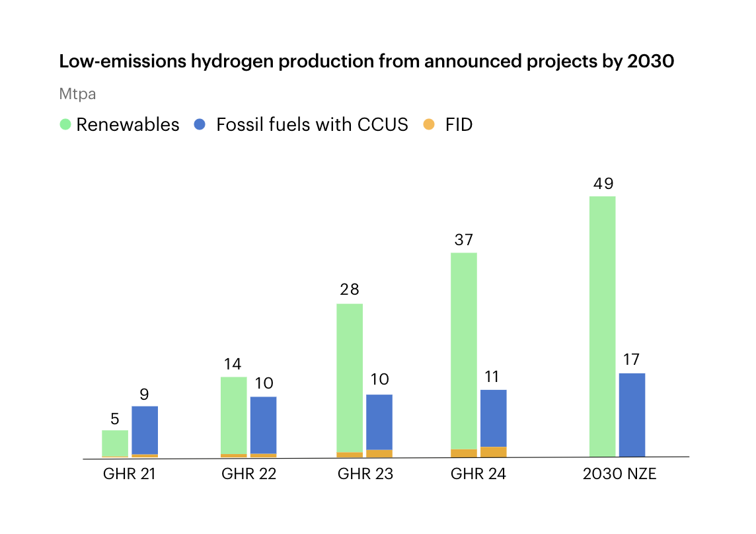Click the blue GHR 24 bar labeled 11

click(493, 418)
